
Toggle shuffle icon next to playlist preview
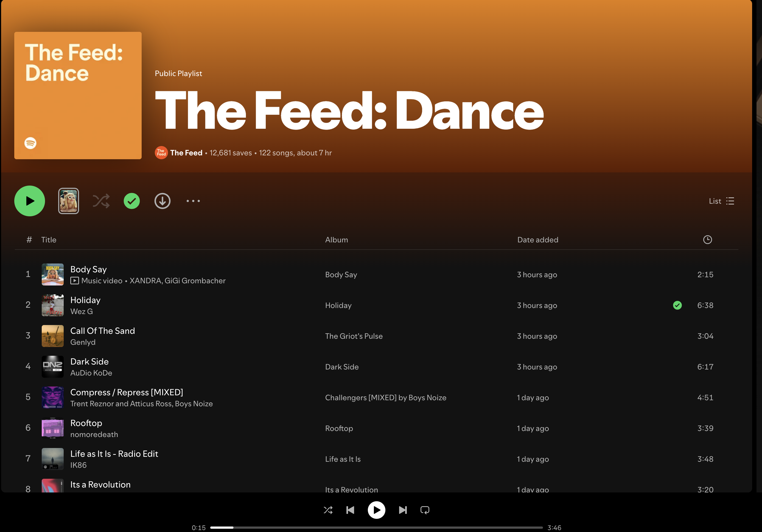[101, 201]
